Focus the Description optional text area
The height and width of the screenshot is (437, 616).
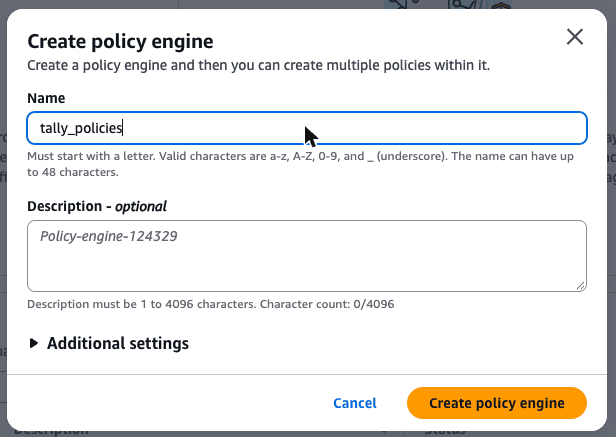pyautogui.click(x=307, y=256)
